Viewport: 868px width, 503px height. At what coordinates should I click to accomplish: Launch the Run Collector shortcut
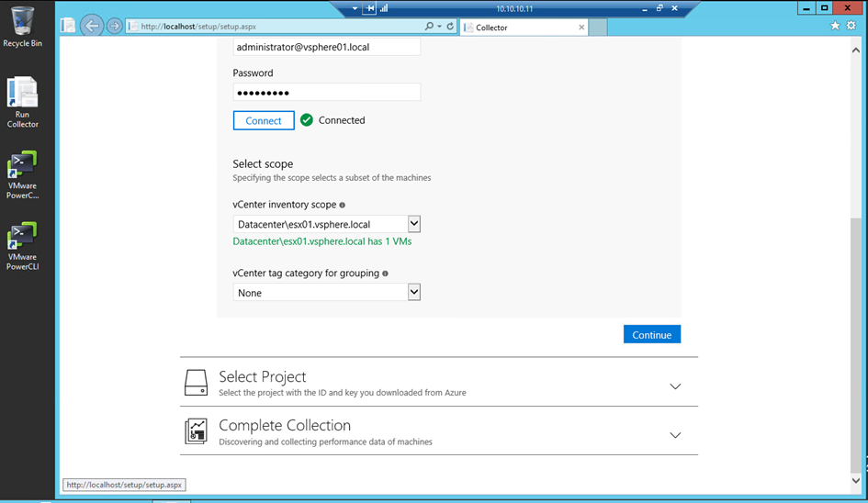click(22, 103)
